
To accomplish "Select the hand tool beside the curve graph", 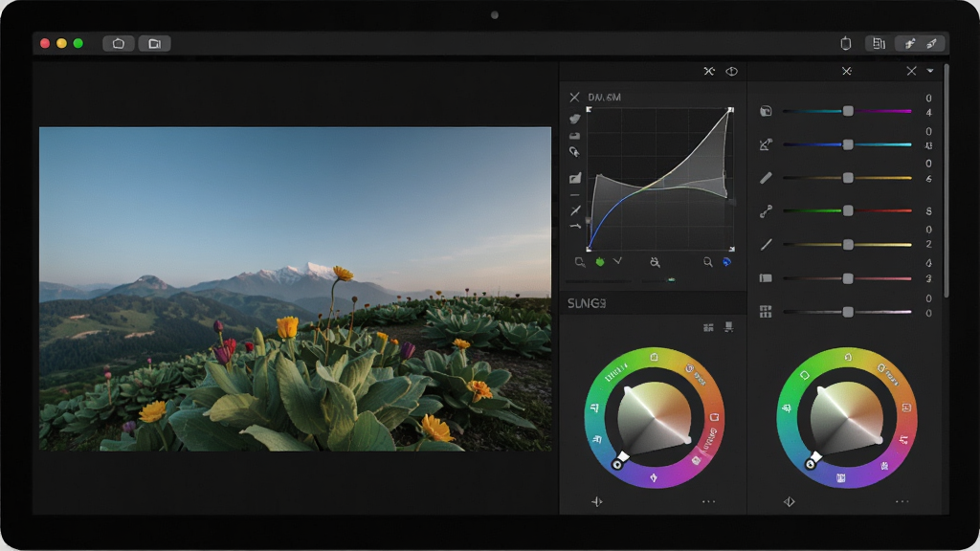I will 575,119.
